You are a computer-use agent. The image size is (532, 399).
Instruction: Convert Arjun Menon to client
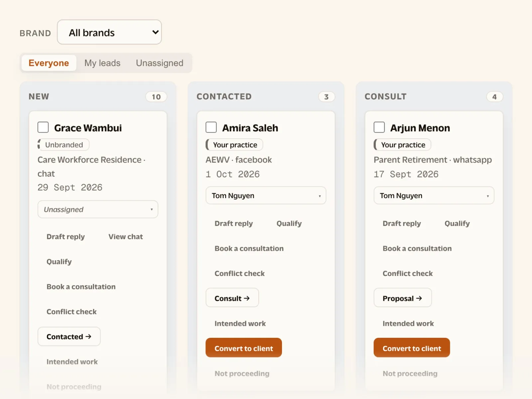(x=412, y=348)
